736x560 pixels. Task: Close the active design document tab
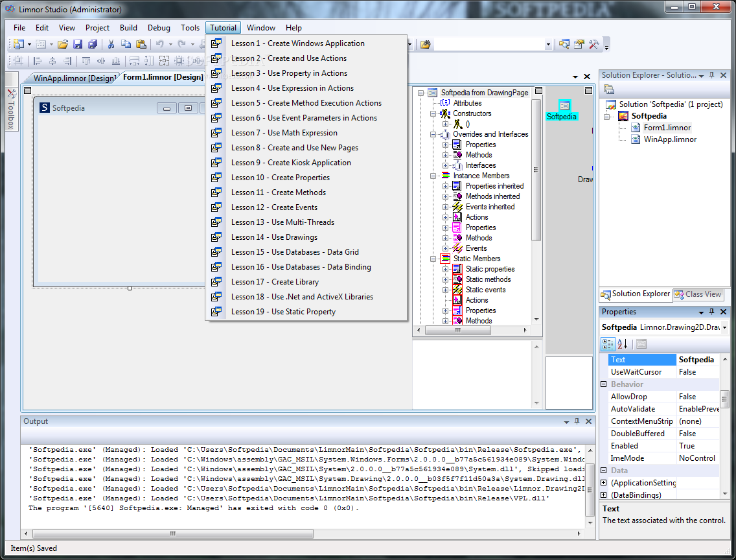coord(587,76)
